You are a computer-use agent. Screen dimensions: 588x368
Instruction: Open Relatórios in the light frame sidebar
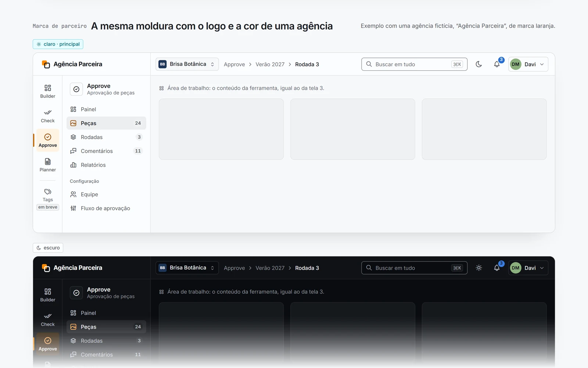pos(106,165)
